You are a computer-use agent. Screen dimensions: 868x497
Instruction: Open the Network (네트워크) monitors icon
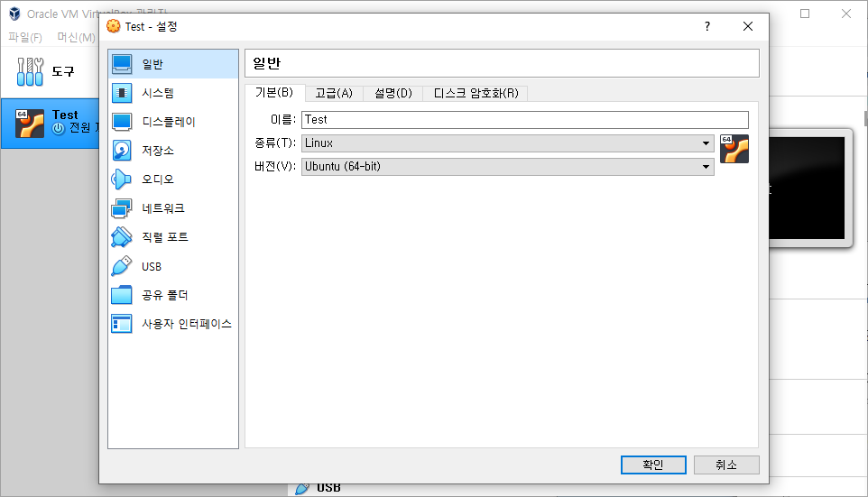122,208
